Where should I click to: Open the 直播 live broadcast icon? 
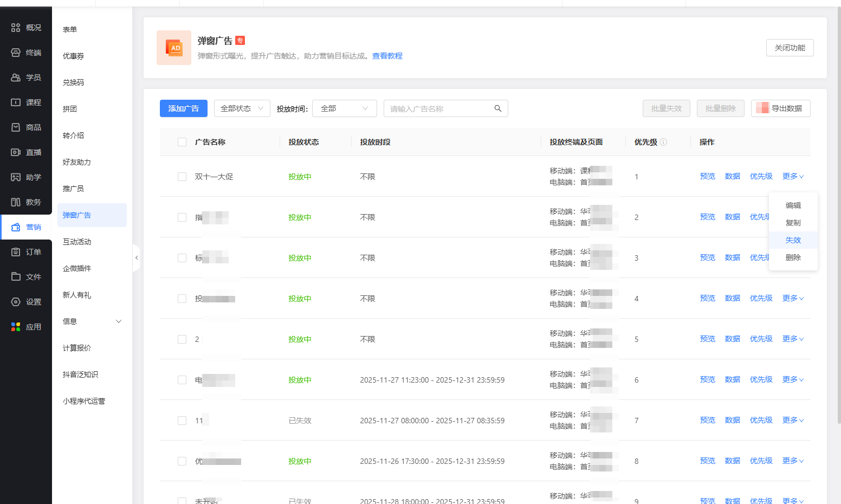pyautogui.click(x=16, y=152)
